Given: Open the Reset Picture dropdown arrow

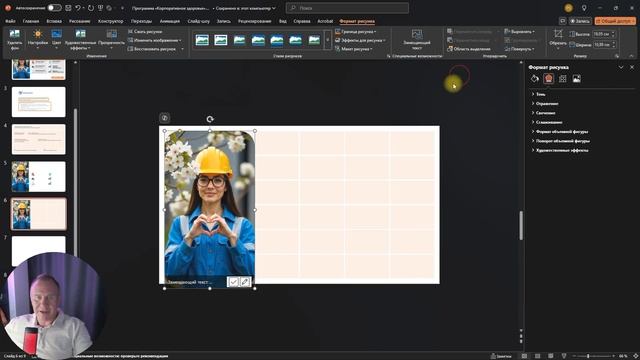Looking at the screenshot, I should point(182,49).
